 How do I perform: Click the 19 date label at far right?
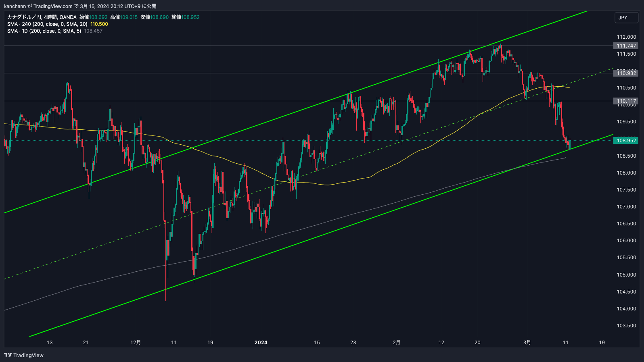pos(602,343)
